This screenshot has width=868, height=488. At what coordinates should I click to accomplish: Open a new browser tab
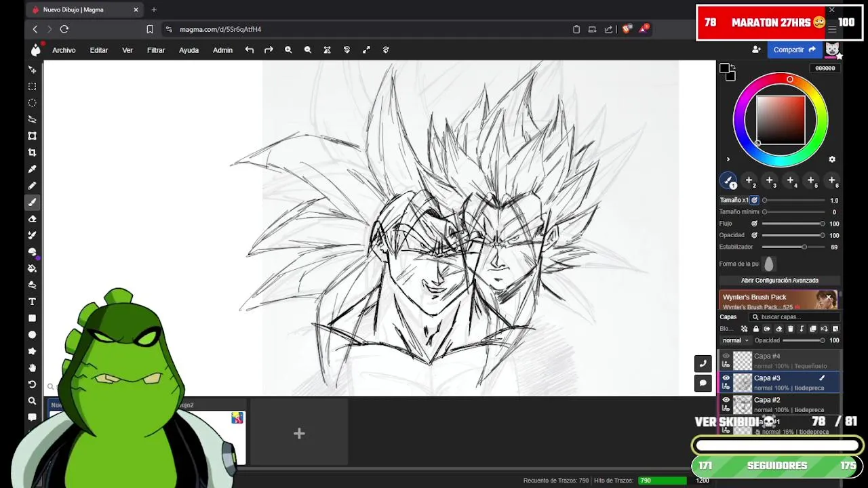click(x=154, y=9)
